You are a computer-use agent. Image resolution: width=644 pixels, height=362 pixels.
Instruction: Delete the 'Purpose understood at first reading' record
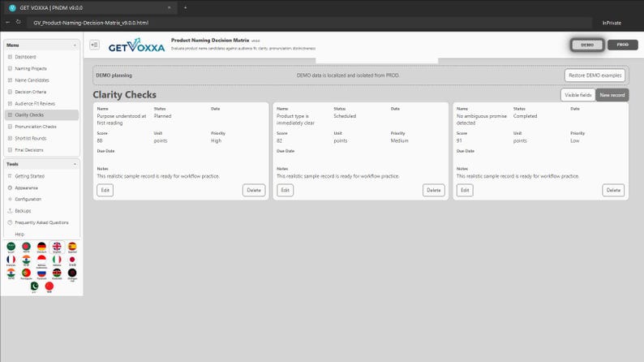pyautogui.click(x=254, y=190)
